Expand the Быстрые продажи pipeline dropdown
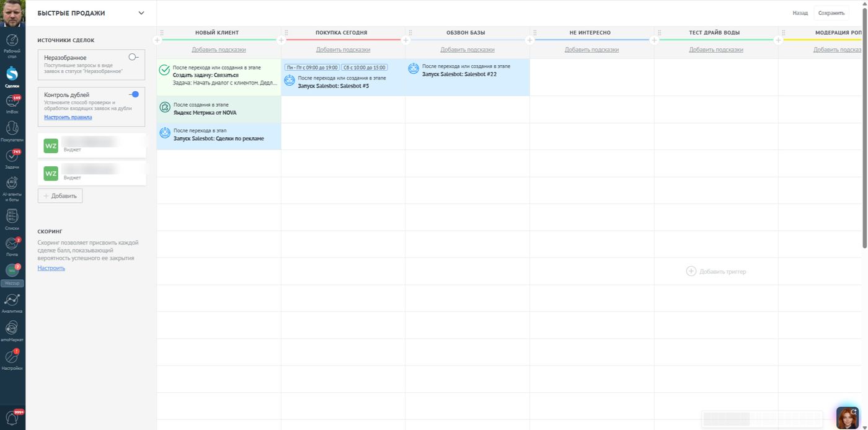 [141, 13]
